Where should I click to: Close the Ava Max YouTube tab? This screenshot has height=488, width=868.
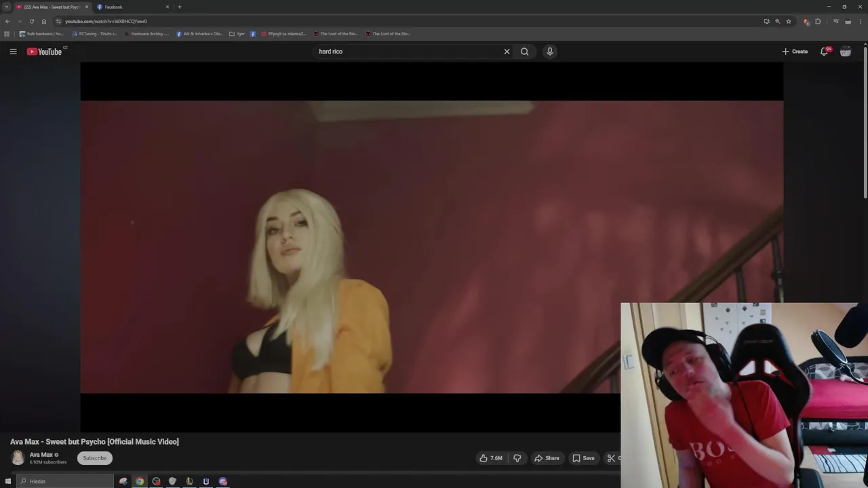[x=86, y=7]
